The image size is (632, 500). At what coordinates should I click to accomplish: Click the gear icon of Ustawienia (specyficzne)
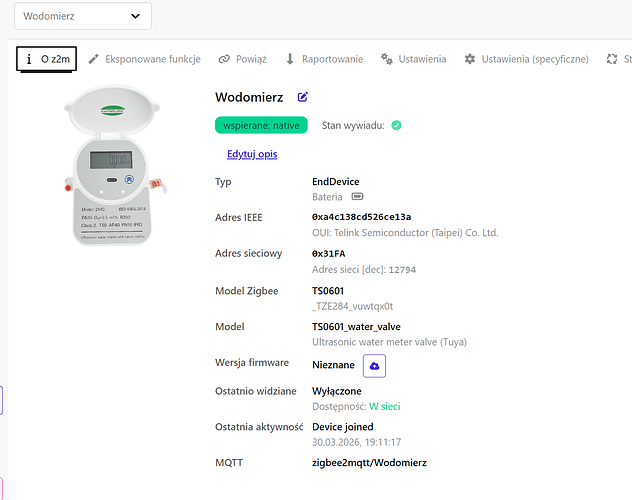click(470, 59)
